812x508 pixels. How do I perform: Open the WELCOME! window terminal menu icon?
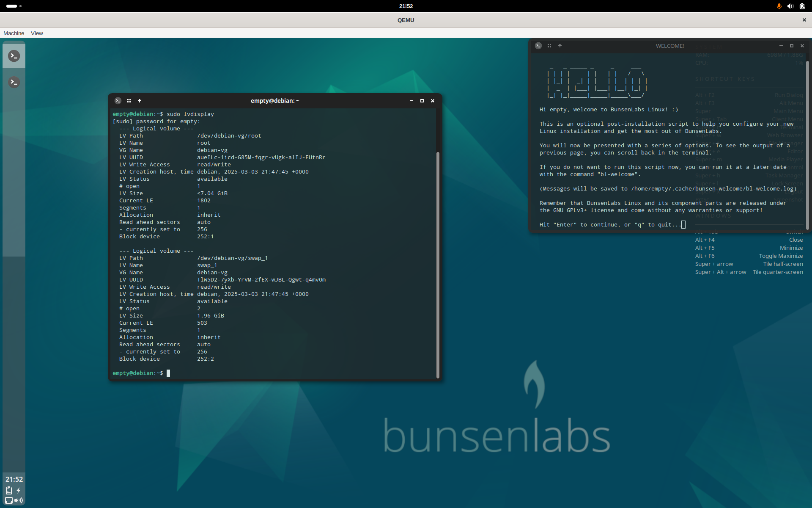click(538, 46)
